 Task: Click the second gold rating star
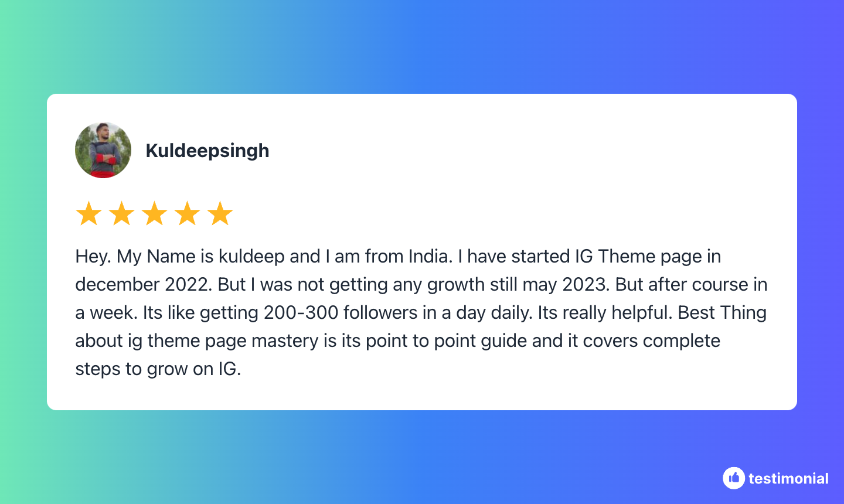(x=122, y=213)
